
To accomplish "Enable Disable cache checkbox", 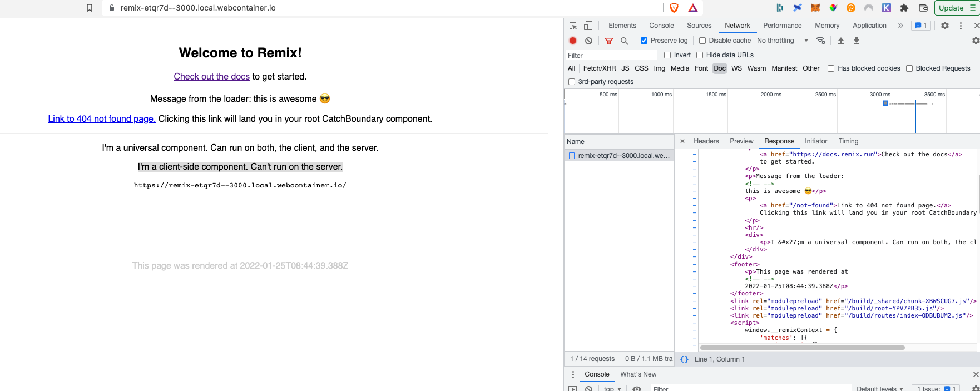I will pyautogui.click(x=702, y=41).
